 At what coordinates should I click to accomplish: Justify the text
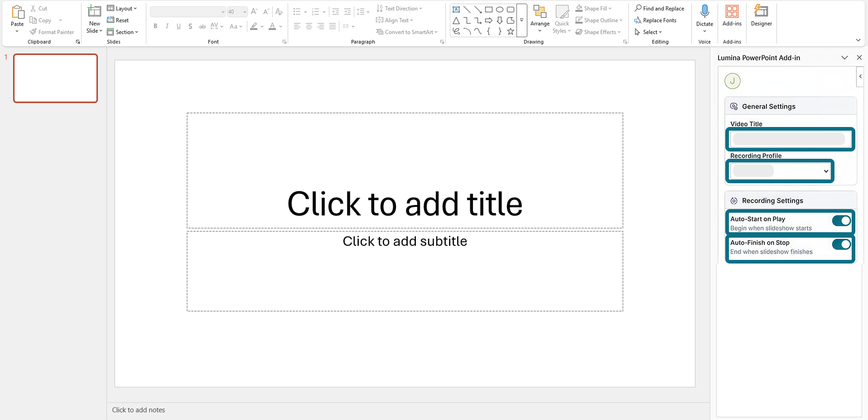pos(333,26)
